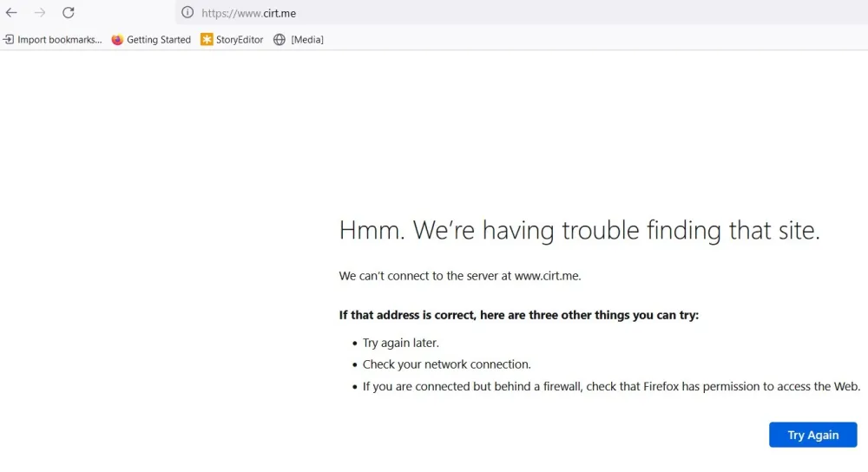Click the Import bookmarks arrow icon
Viewport: 868px width, 472px height.
pyautogui.click(x=8, y=40)
